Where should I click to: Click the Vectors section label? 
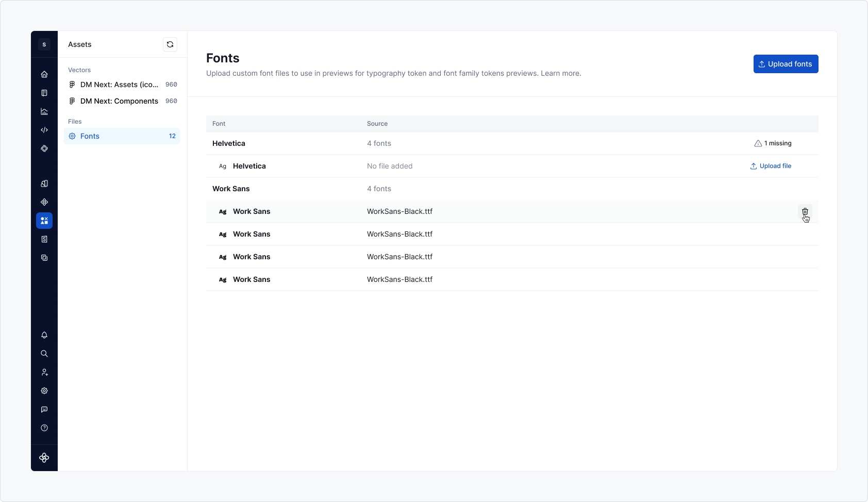click(79, 70)
